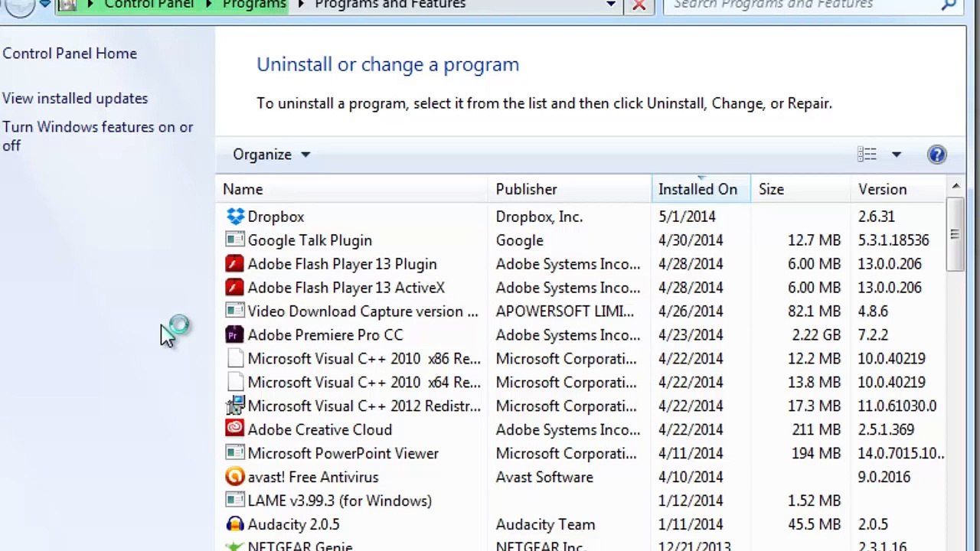Select LAME v3.99.3 (for Windows) name
This screenshot has height=551, width=980.
(x=340, y=501)
